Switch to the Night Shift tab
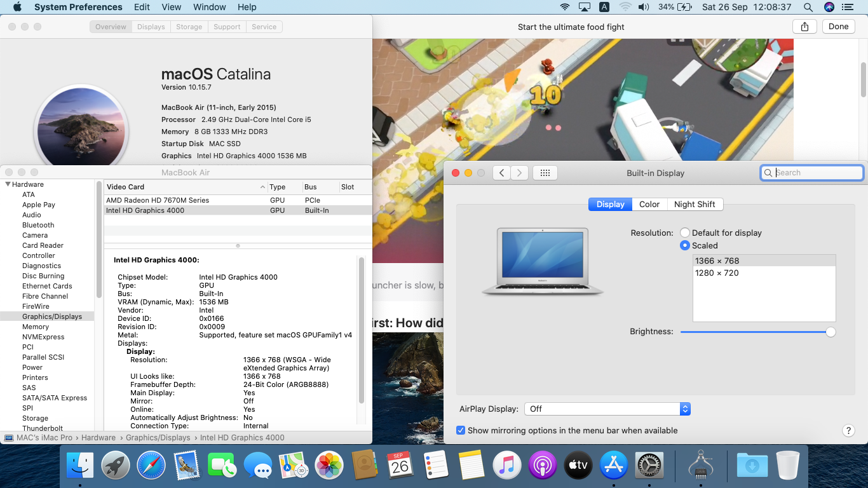 (695, 204)
